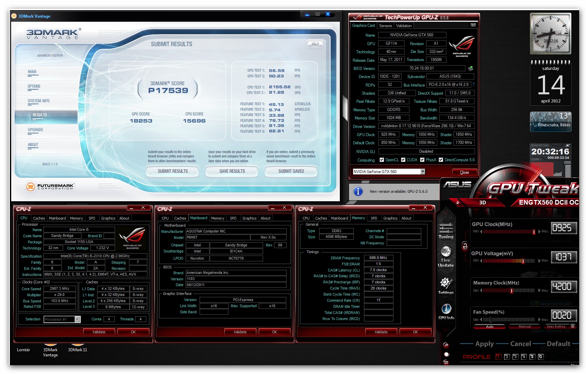Select GPU Tweak profile 1

tap(498, 357)
